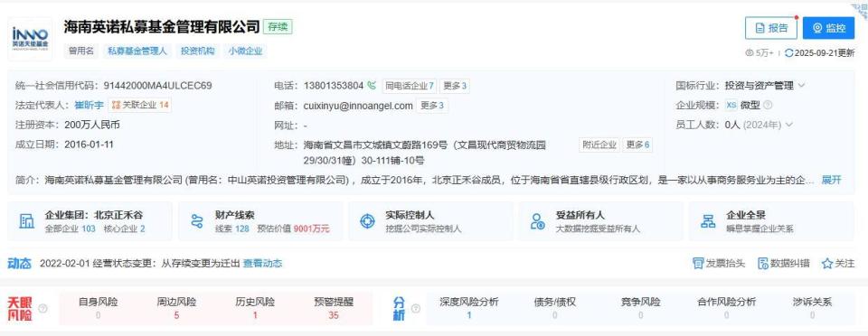Open 同电话企业 7 list

click(409, 86)
